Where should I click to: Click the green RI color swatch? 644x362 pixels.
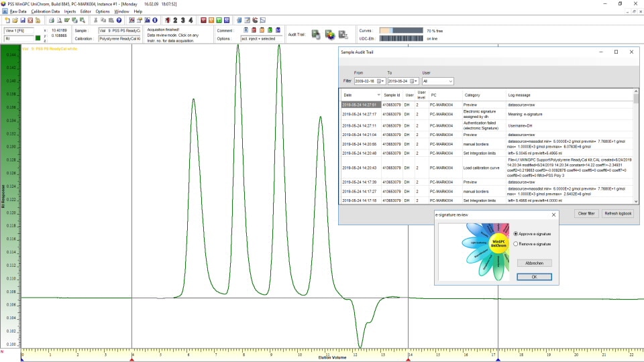click(38, 39)
